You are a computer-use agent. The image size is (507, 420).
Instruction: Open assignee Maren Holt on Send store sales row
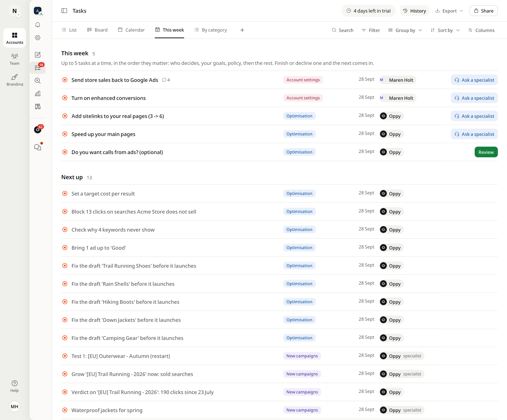[x=398, y=80]
